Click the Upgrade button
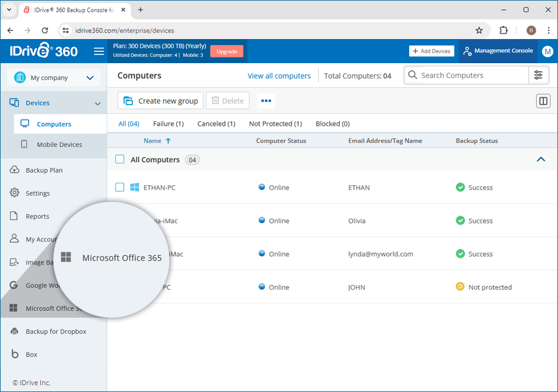558x392 pixels. click(227, 51)
